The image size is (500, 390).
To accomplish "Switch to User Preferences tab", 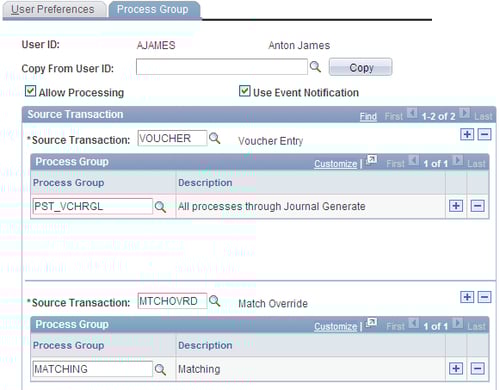I will [54, 10].
